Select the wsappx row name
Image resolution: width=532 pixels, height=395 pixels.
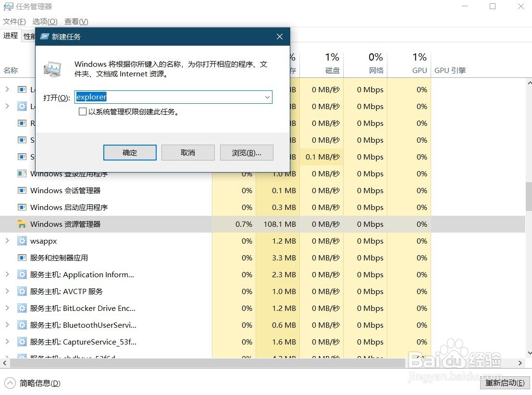click(43, 241)
